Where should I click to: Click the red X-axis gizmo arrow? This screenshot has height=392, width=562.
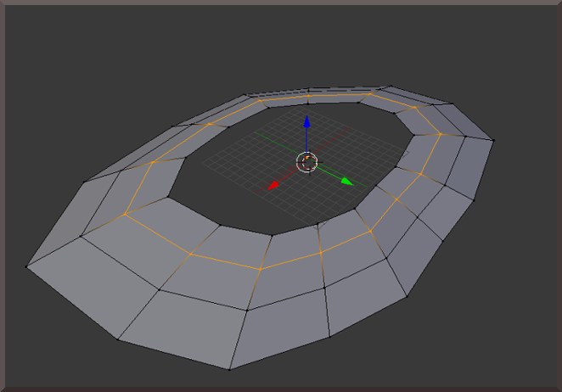[274, 185]
